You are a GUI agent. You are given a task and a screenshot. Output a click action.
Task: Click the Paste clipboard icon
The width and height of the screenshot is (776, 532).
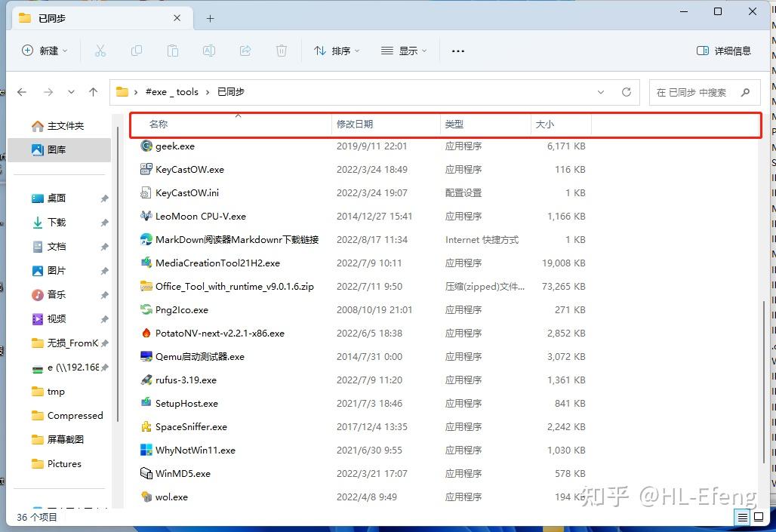[x=173, y=51]
